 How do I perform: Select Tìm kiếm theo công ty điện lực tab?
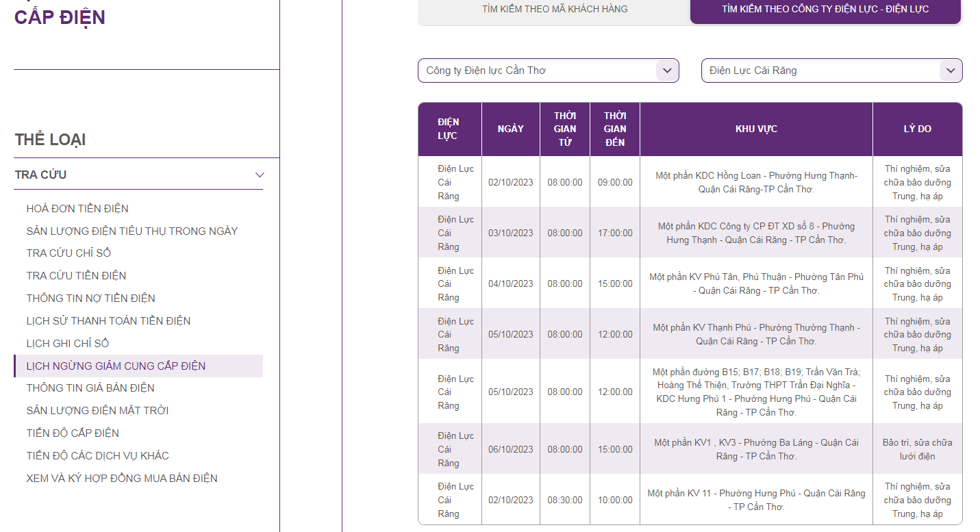click(825, 10)
